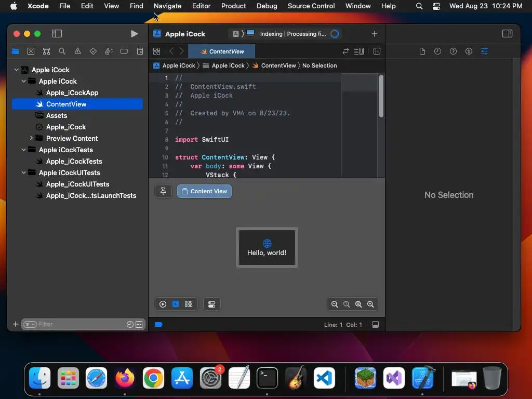
Task: Show the History inspector
Action: point(437,51)
